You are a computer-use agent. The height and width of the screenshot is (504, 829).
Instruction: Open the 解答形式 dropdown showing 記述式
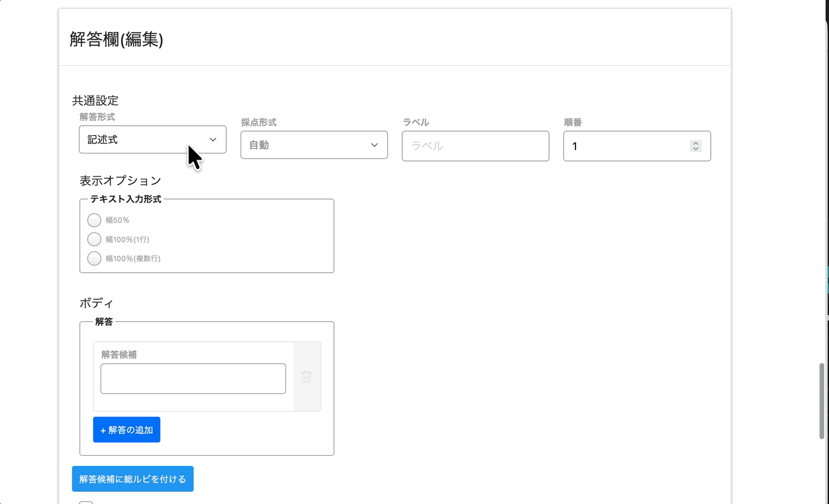coord(152,139)
